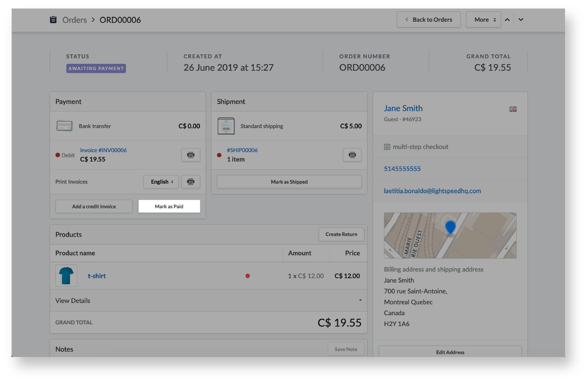Click the 'Amount' column header
The width and height of the screenshot is (588, 383).
pos(299,253)
